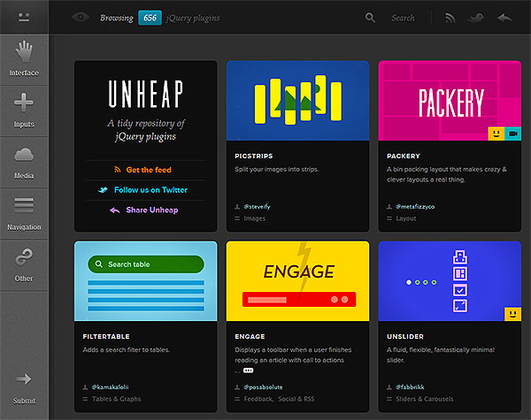Image resolution: width=531 pixels, height=420 pixels.
Task: Expand the ellipsis on Engage description
Action: [x=237, y=371]
